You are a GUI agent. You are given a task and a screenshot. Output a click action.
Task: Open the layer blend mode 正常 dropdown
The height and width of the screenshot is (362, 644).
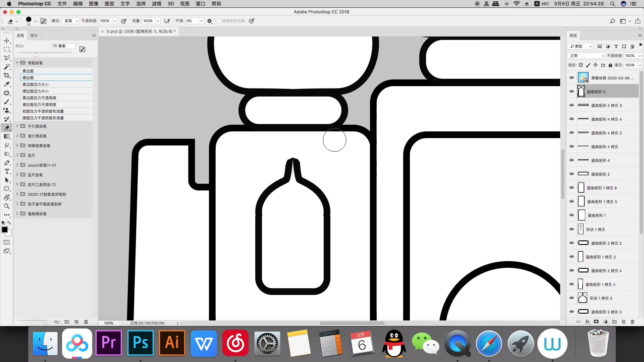pos(587,56)
